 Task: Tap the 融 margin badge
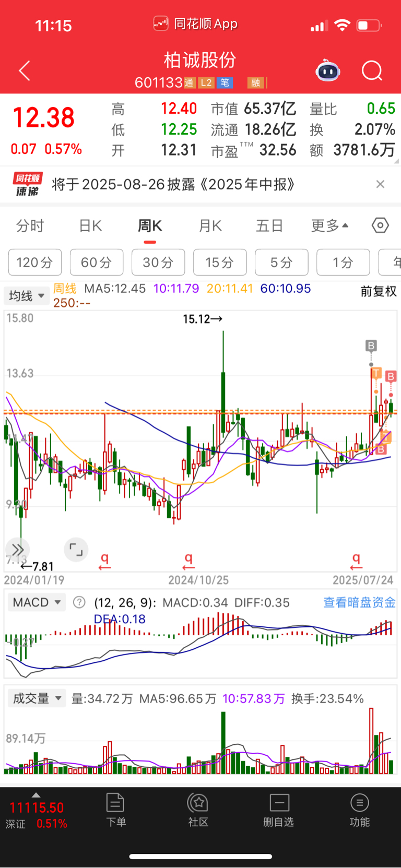[255, 82]
